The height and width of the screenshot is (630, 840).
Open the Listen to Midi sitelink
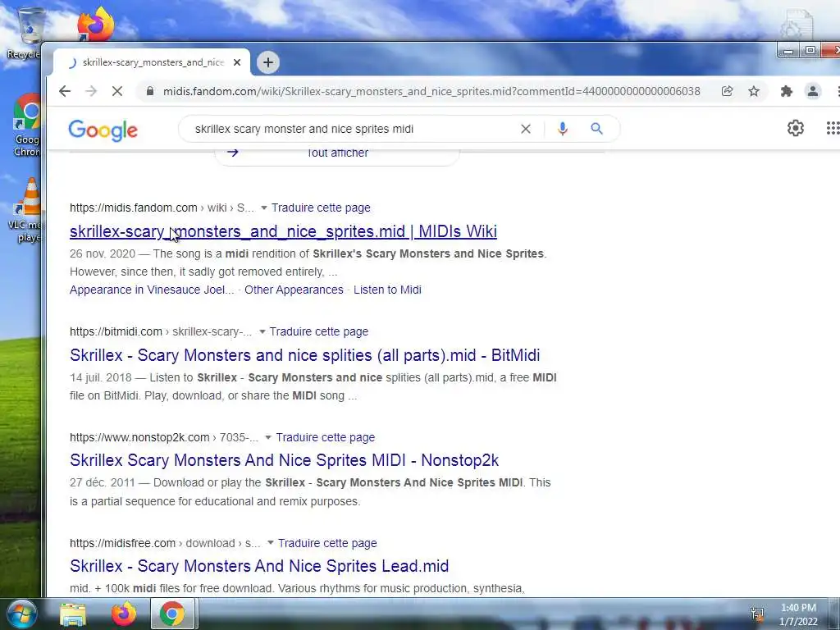coord(387,290)
